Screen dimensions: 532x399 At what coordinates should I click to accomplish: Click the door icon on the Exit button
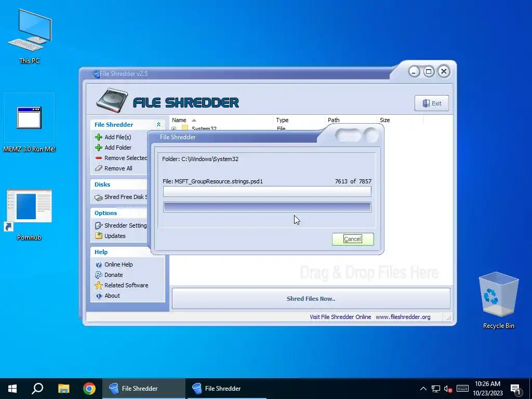tap(426, 103)
